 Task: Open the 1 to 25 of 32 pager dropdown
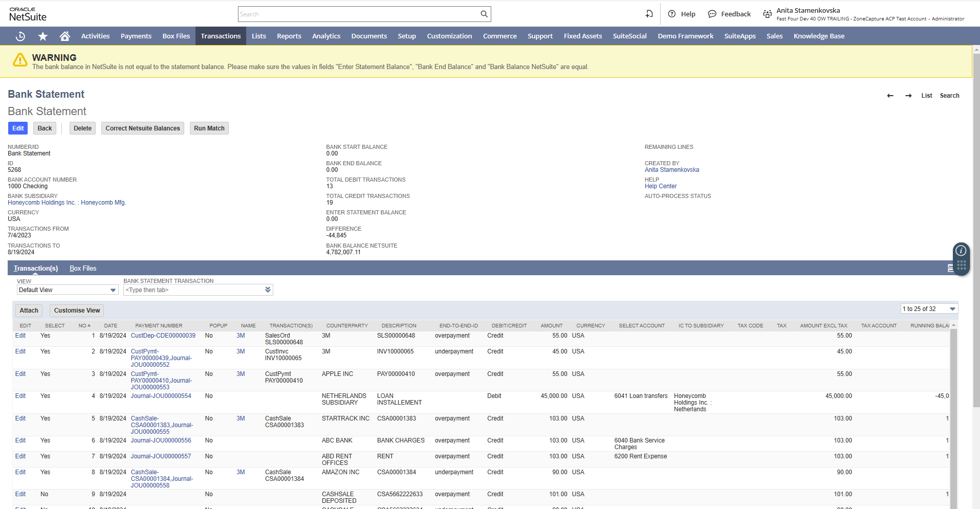click(929, 309)
